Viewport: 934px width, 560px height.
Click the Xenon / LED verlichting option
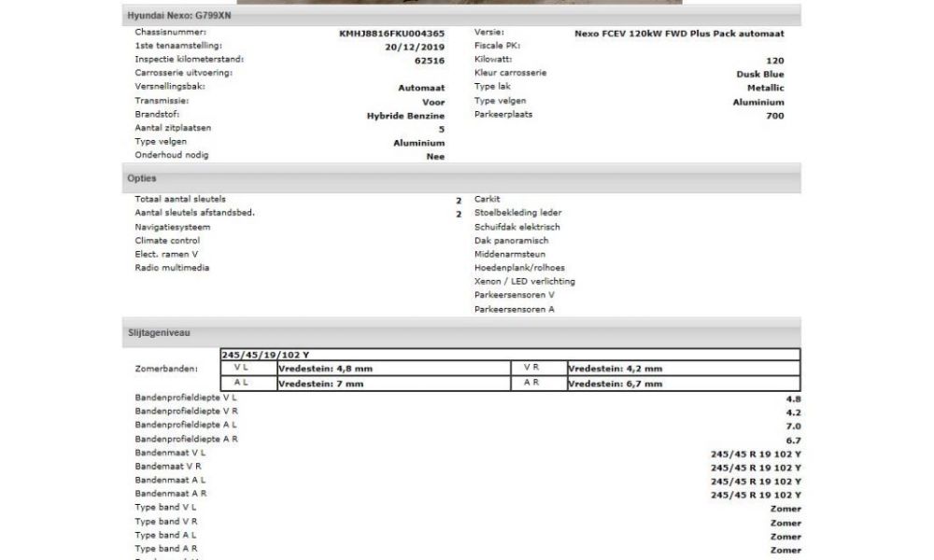pos(525,281)
